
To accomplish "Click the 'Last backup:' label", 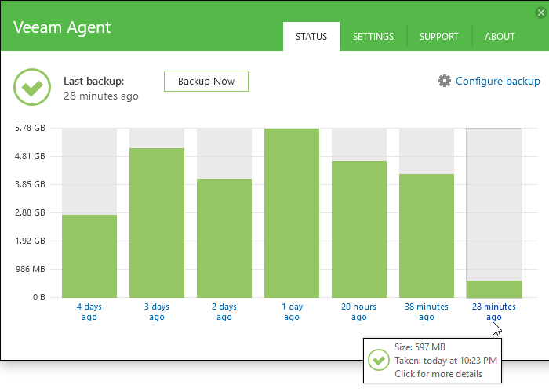I will (x=94, y=82).
